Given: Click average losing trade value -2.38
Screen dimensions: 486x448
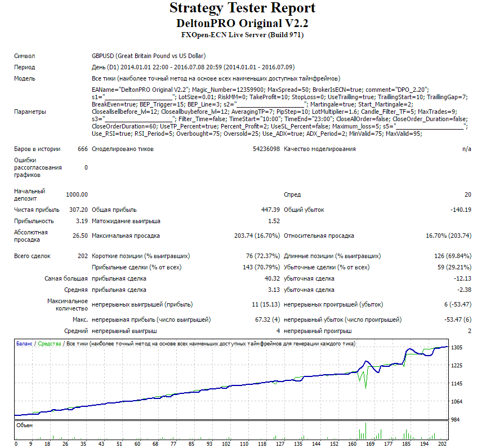Looking at the screenshot, I should [464, 290].
